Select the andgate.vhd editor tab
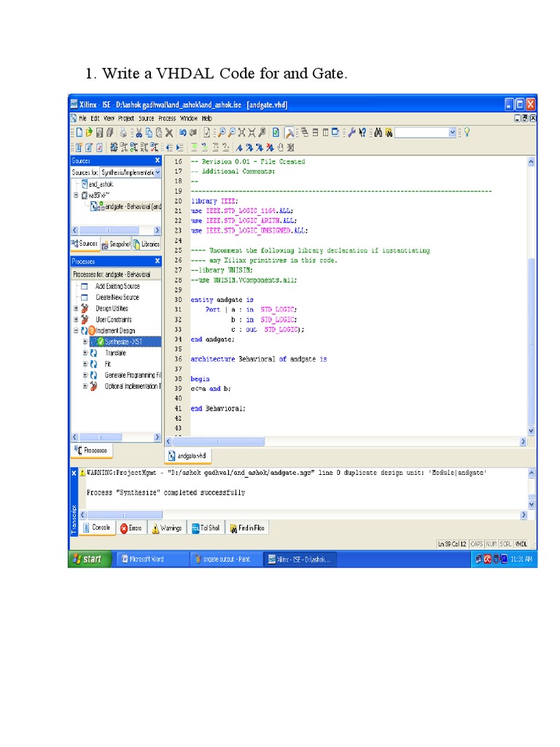Screen dimensions: 560x747 point(187,456)
